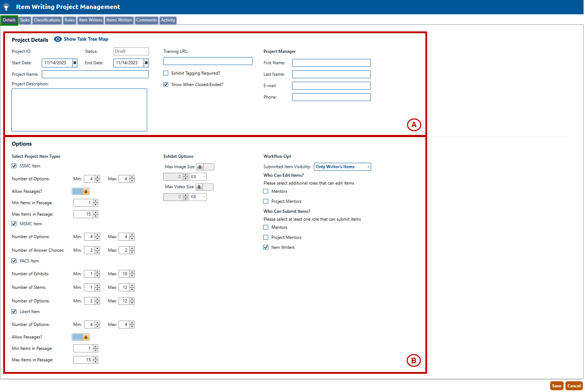Viewport: 585px width, 392px height.
Task: Decrease PACS Number of Exhibits Max value
Action: click(x=132, y=276)
